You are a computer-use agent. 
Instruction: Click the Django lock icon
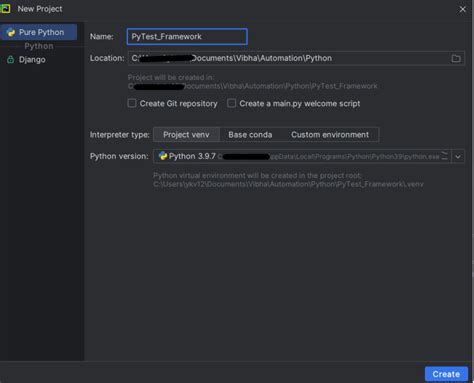11,60
